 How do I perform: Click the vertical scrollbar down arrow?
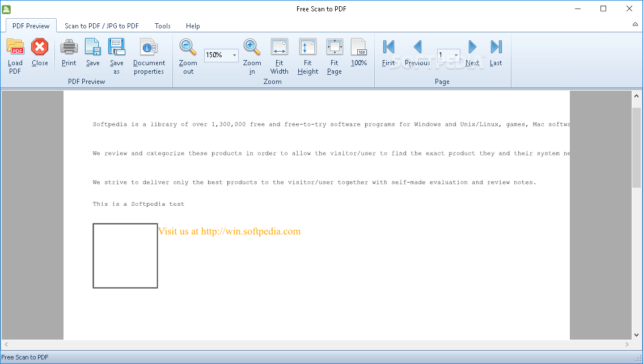tap(636, 335)
